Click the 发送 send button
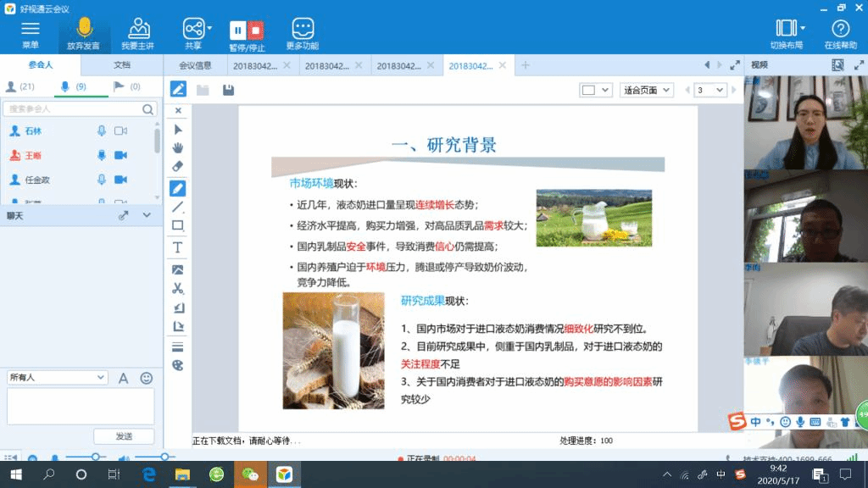Image resolution: width=868 pixels, height=488 pixels. [124, 436]
